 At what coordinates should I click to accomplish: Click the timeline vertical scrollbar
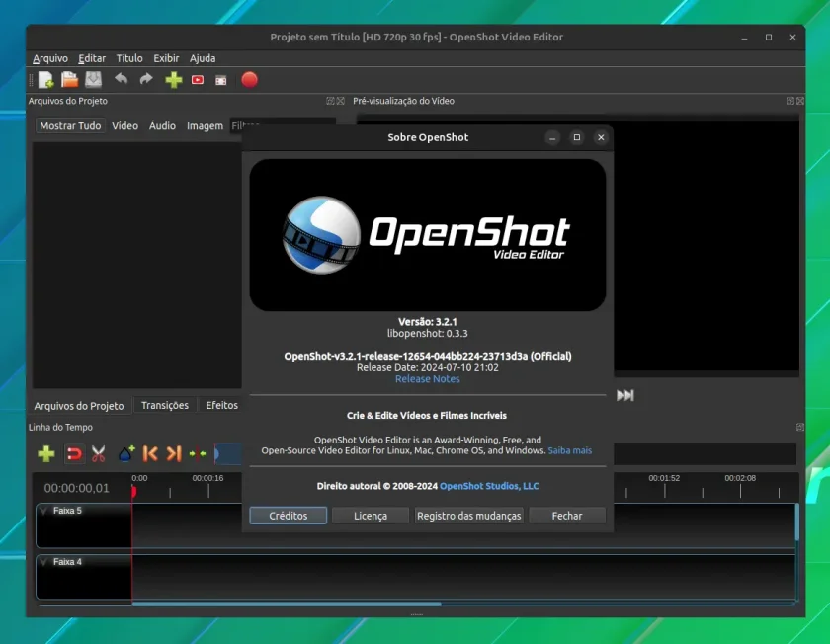(796, 523)
